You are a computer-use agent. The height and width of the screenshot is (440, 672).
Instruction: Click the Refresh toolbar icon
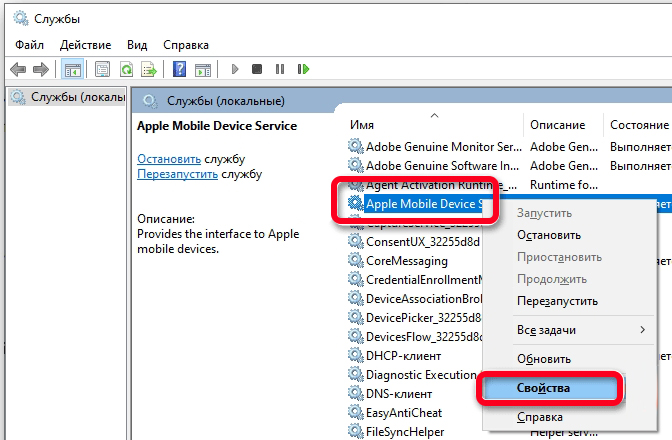(x=126, y=69)
